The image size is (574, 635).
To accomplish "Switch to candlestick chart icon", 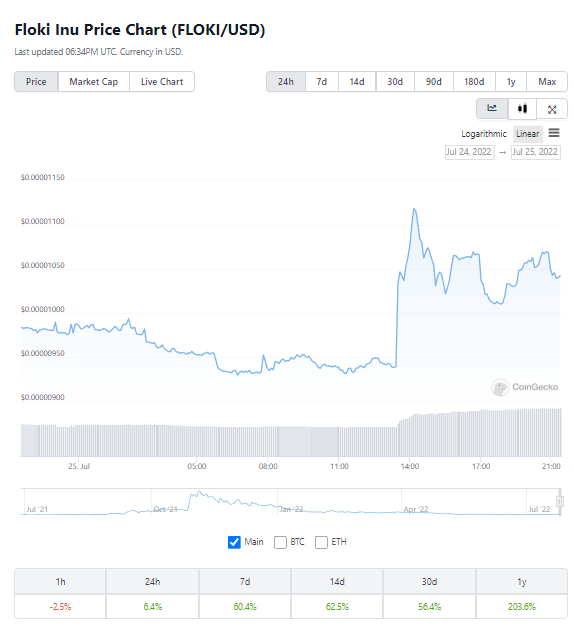I will point(522,109).
